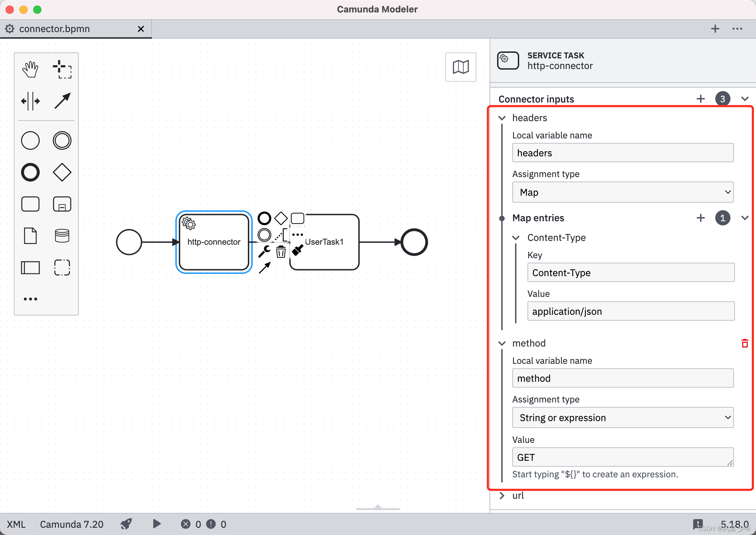This screenshot has width=756, height=535.
Task: Change Camunda 7.20 execution platform
Action: point(72,524)
